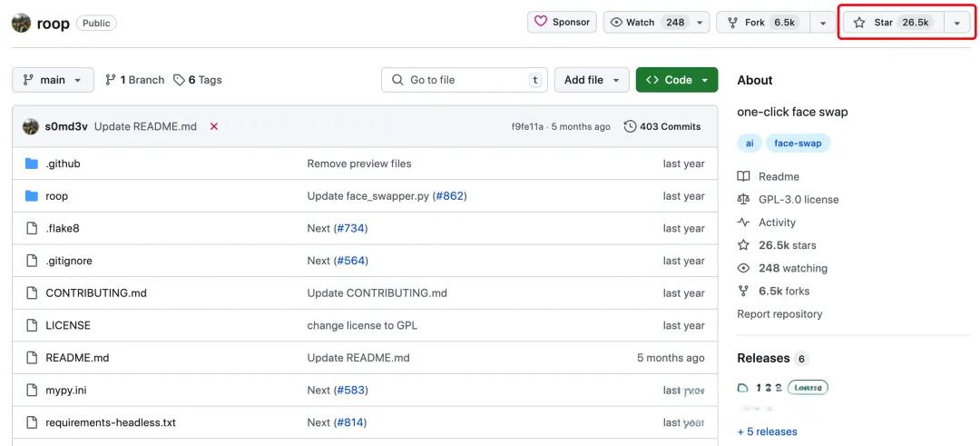Click the release tag icon under Releases
This screenshot has height=446, width=980.
point(743,388)
